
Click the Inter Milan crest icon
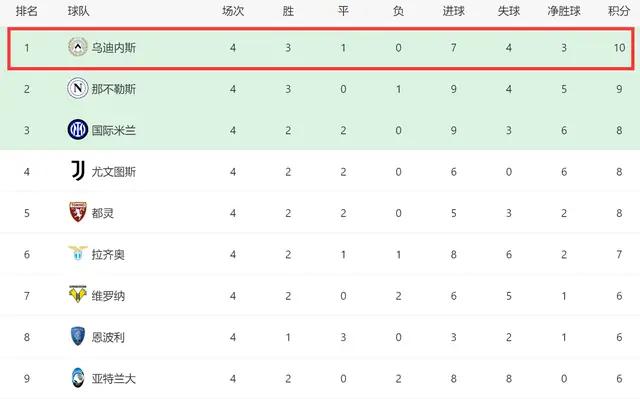78,130
